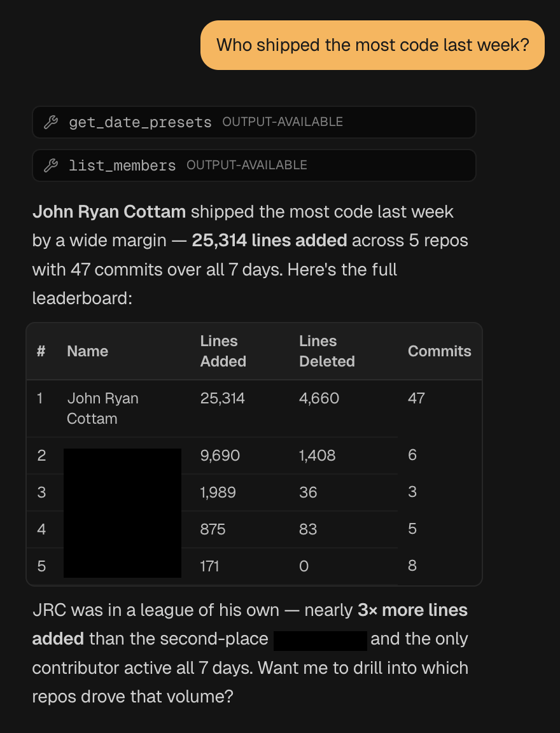Click the # column header
Viewport: 560px width, 733px height.
[39, 351]
